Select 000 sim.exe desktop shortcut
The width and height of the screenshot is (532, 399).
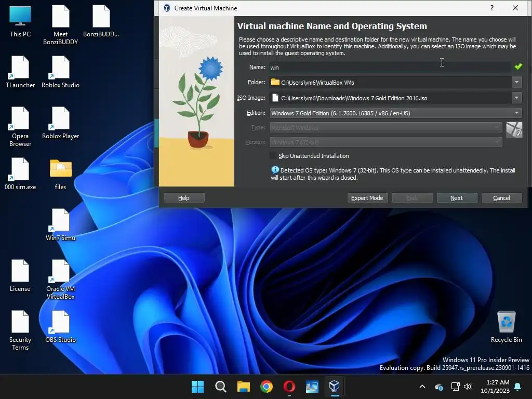20,174
